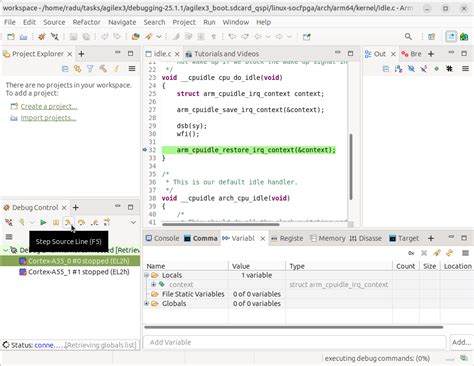
Task: Collapse all in Outline view toolbar
Action: [x=386, y=69]
